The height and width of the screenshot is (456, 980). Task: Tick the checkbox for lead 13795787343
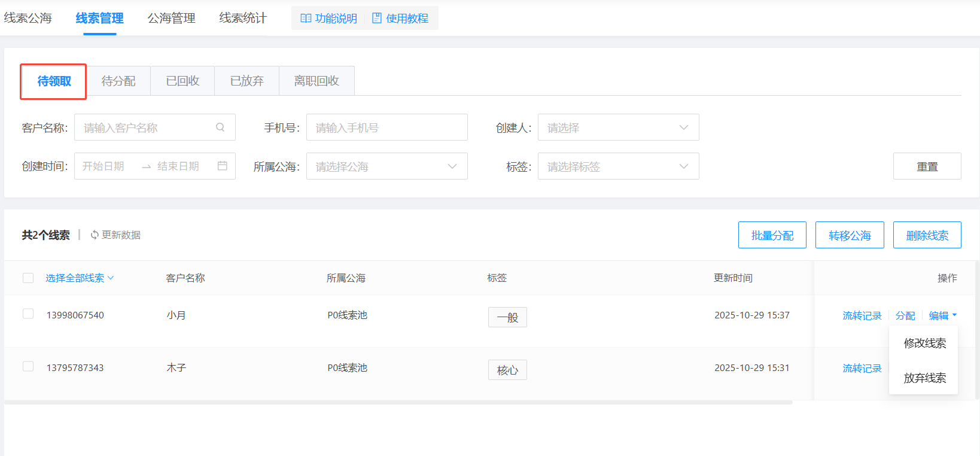(x=28, y=366)
